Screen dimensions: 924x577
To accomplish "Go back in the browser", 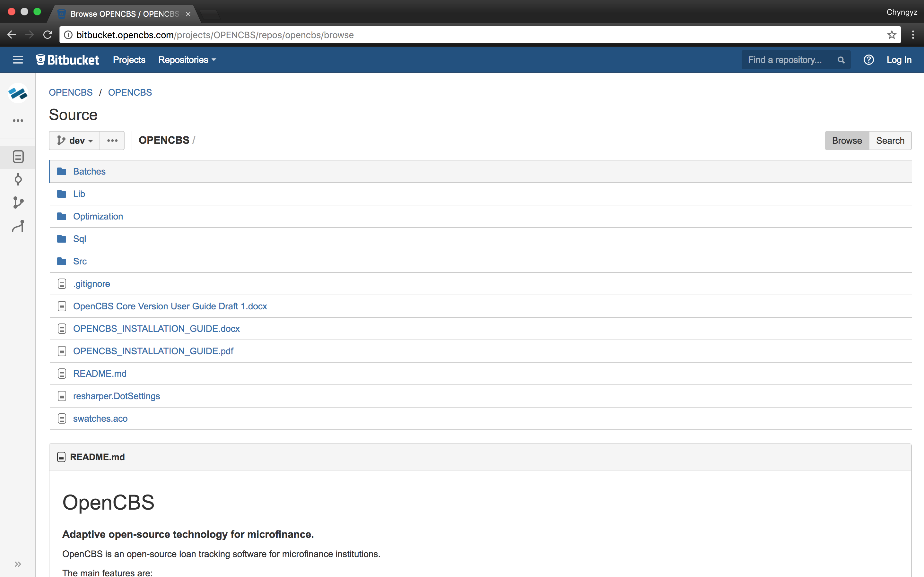I will (x=12, y=35).
